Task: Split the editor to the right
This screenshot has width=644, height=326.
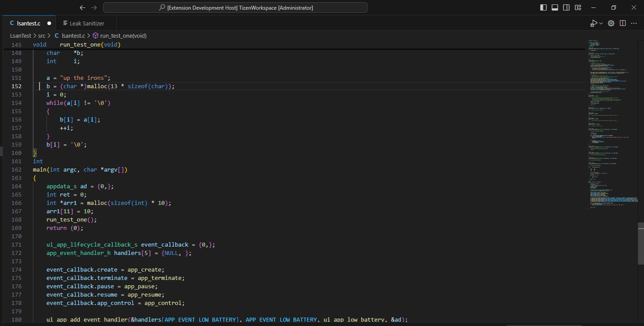Action: point(622,23)
